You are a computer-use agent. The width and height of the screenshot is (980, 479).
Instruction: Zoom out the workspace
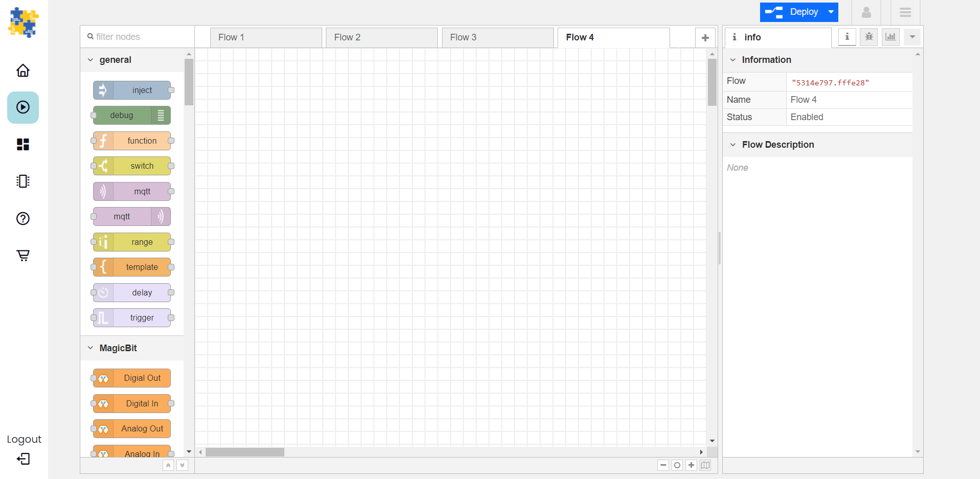pos(663,465)
